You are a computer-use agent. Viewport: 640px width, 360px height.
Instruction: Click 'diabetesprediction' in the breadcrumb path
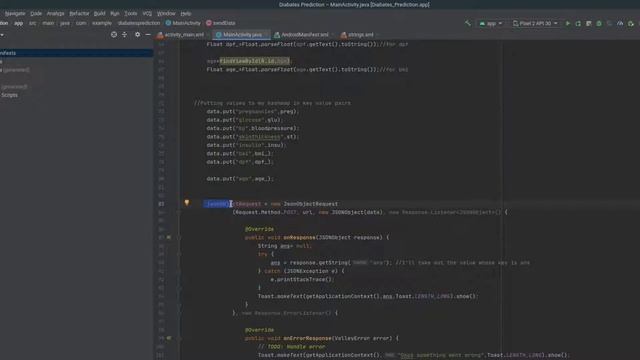[139, 23]
